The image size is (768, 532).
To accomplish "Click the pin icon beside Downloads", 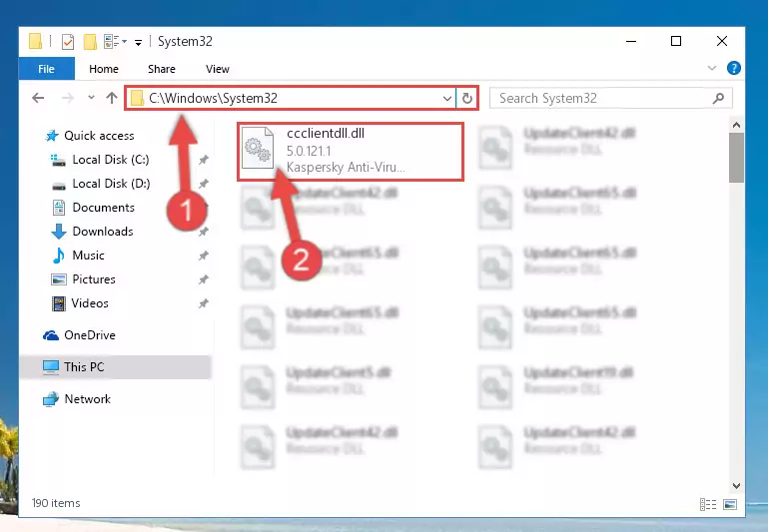I will coord(204,232).
